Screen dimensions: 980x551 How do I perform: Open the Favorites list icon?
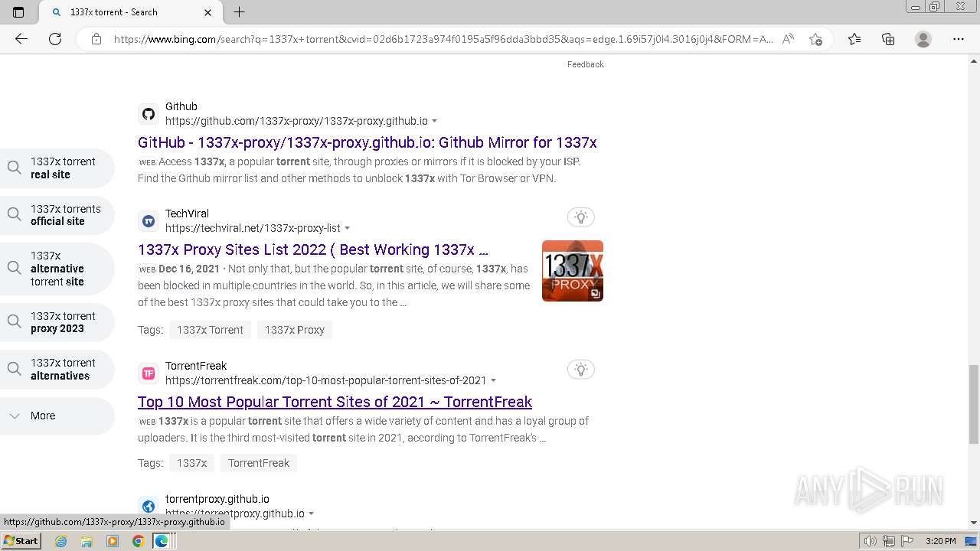point(854,39)
